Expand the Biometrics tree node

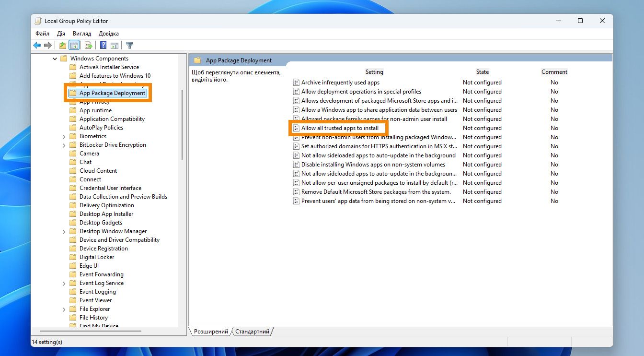click(64, 136)
